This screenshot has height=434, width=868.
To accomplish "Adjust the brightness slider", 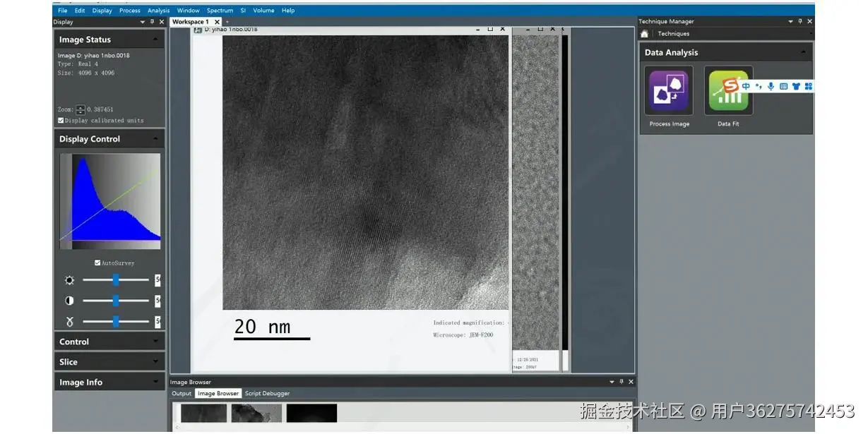I will (x=116, y=280).
